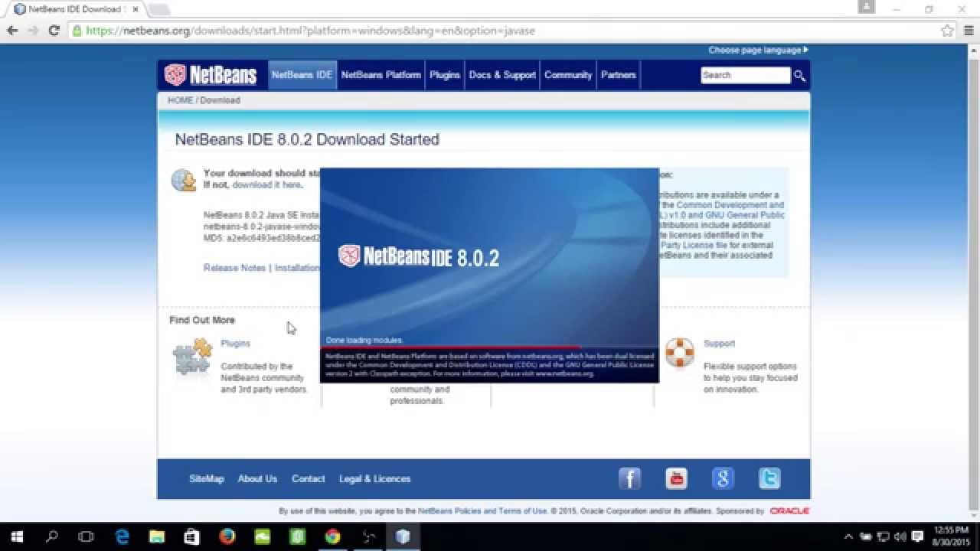Open the Windows Start menu
Image resolution: width=980 pixels, height=551 pixels.
[x=17, y=536]
